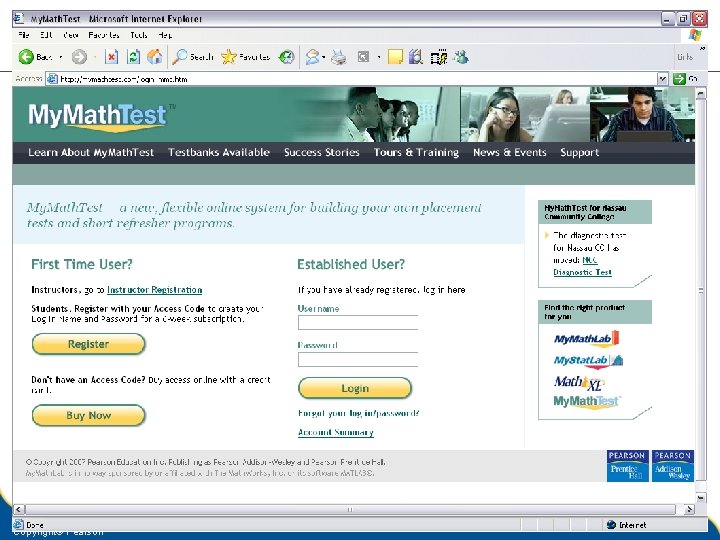Open the Tools menu
Screen dimensions: 720x540
pos(139,35)
